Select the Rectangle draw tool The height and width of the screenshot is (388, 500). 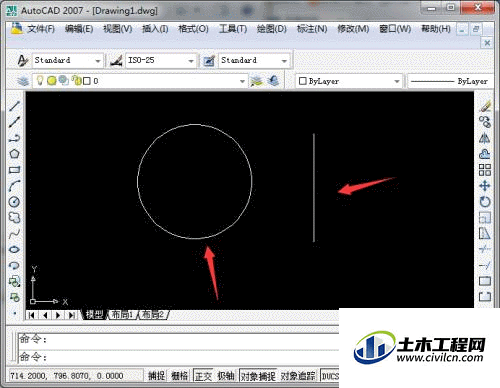coord(14,170)
